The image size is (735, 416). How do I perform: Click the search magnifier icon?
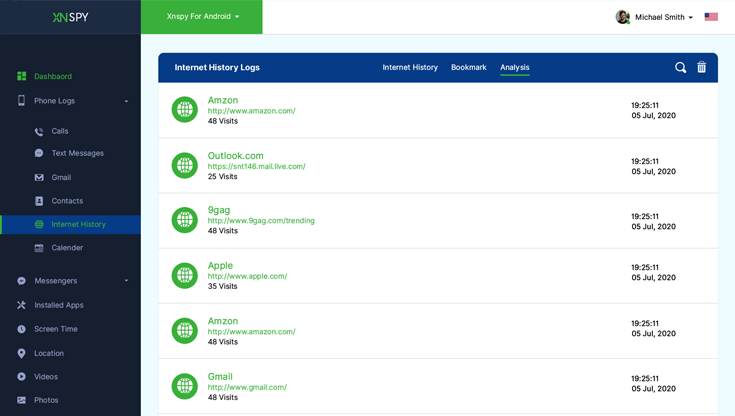tap(680, 68)
